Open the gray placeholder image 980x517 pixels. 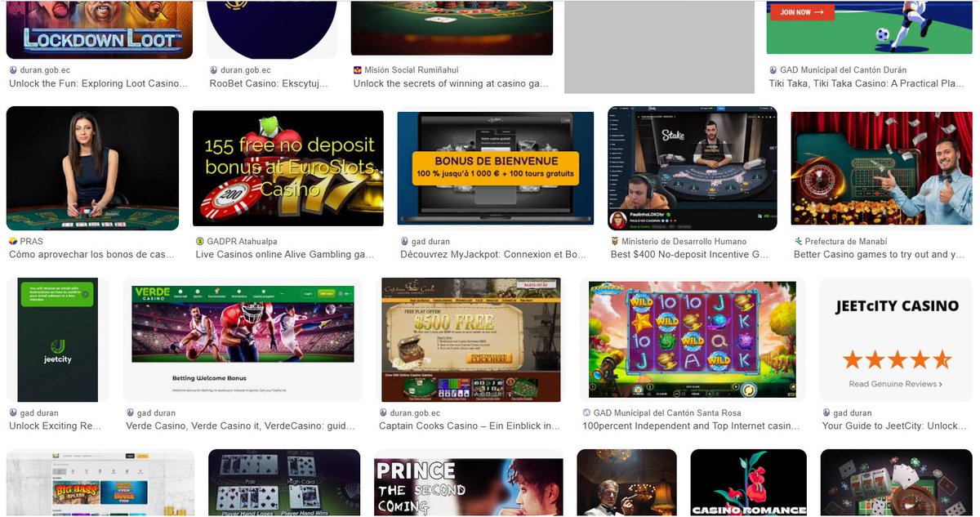(659, 47)
